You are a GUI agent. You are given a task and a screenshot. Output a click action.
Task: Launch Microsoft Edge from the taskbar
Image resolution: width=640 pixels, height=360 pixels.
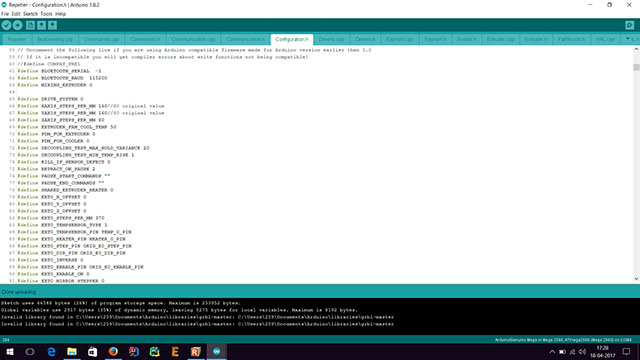(x=51, y=351)
